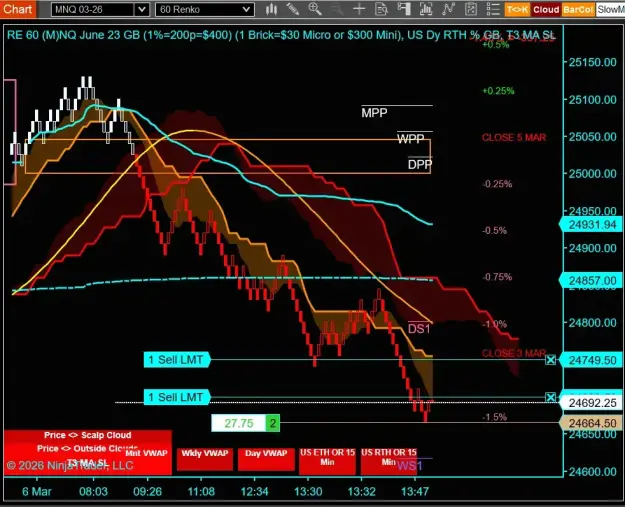Click the -0.75% level label
The image size is (625, 507).
click(497, 277)
